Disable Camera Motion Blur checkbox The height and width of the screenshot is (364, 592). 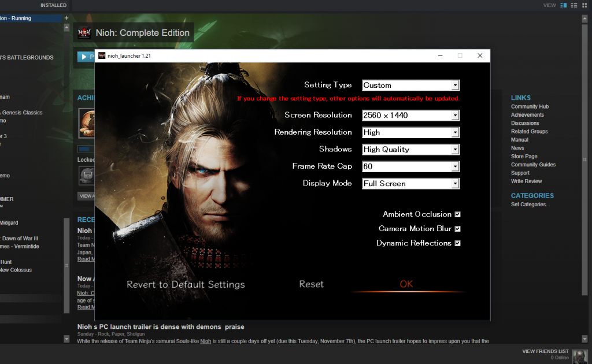(458, 229)
